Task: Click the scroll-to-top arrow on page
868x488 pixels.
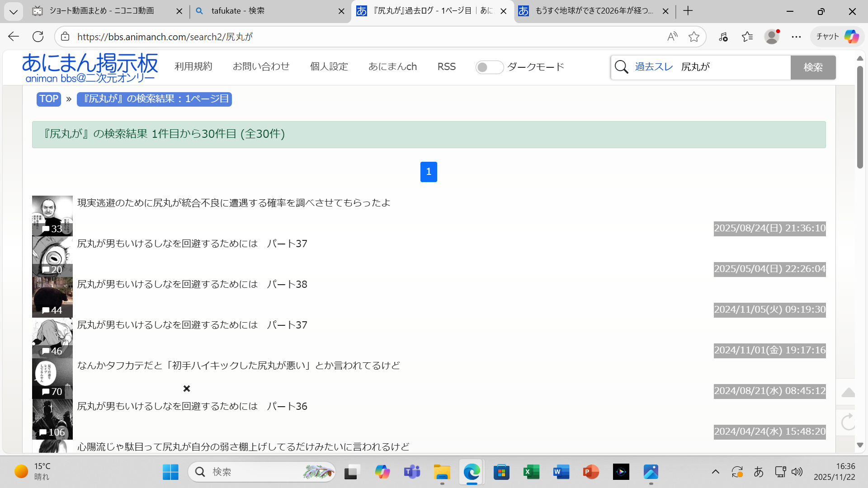Action: pyautogui.click(x=848, y=392)
